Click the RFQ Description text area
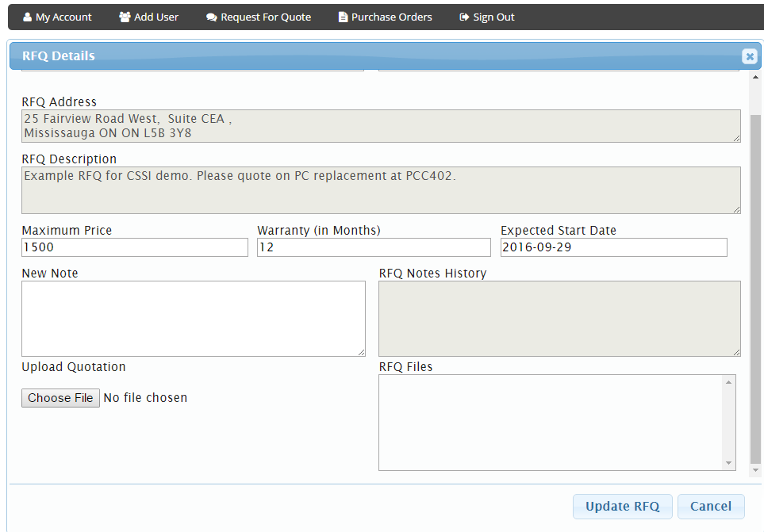 381,190
